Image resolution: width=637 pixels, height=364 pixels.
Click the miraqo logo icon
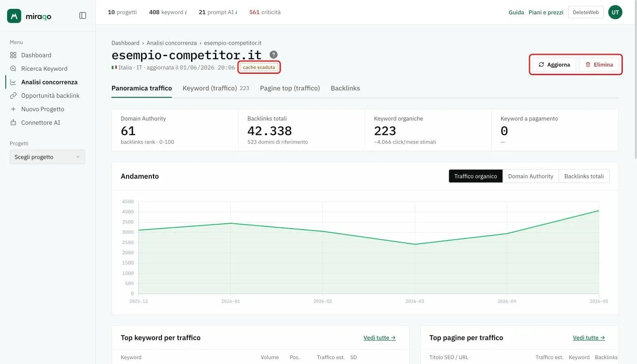pos(14,16)
